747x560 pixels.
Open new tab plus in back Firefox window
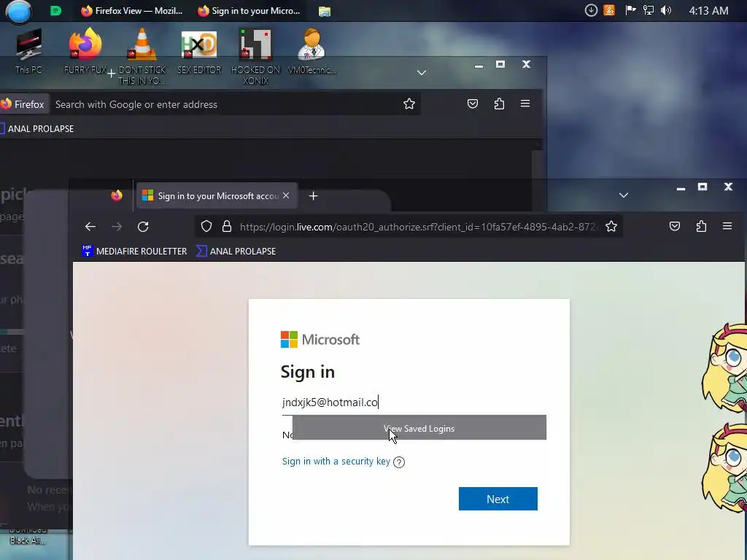click(x=111, y=74)
